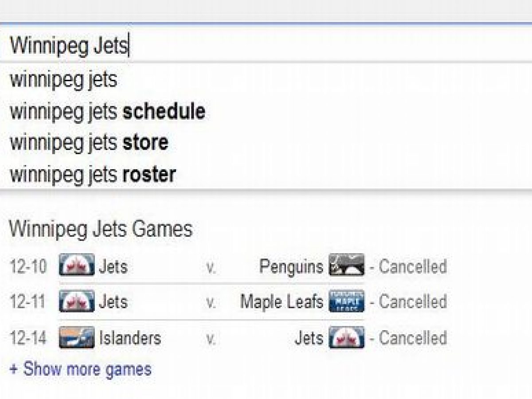
Task: Select the 'winnipeg jets' suggestion
Action: coord(63,80)
